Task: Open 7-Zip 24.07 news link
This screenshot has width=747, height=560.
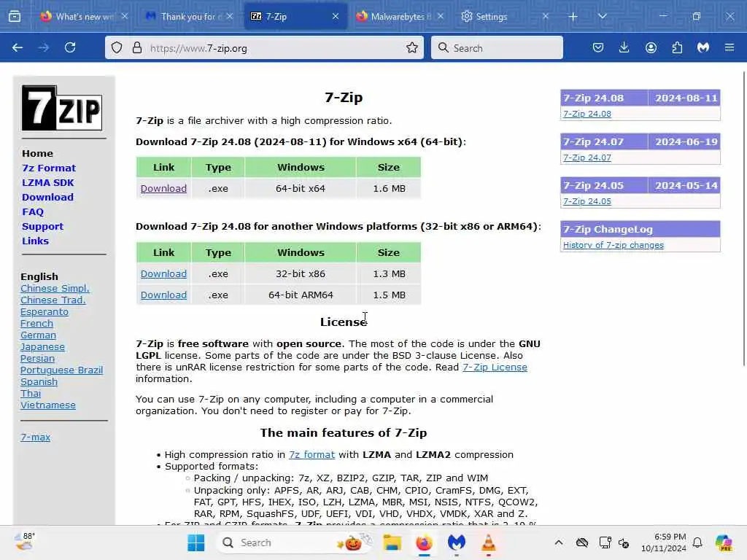Action: [587, 157]
